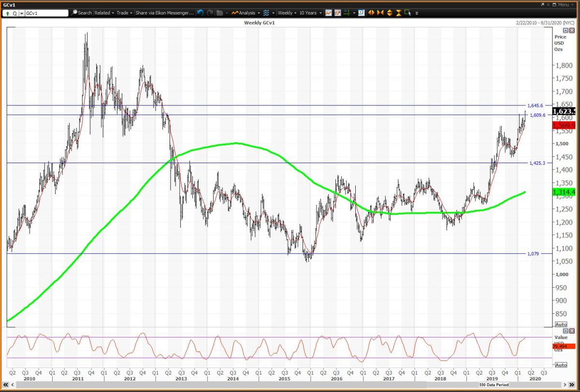This screenshot has width=580, height=392.
Task: Click the Redo arrow icon
Action: (209, 13)
